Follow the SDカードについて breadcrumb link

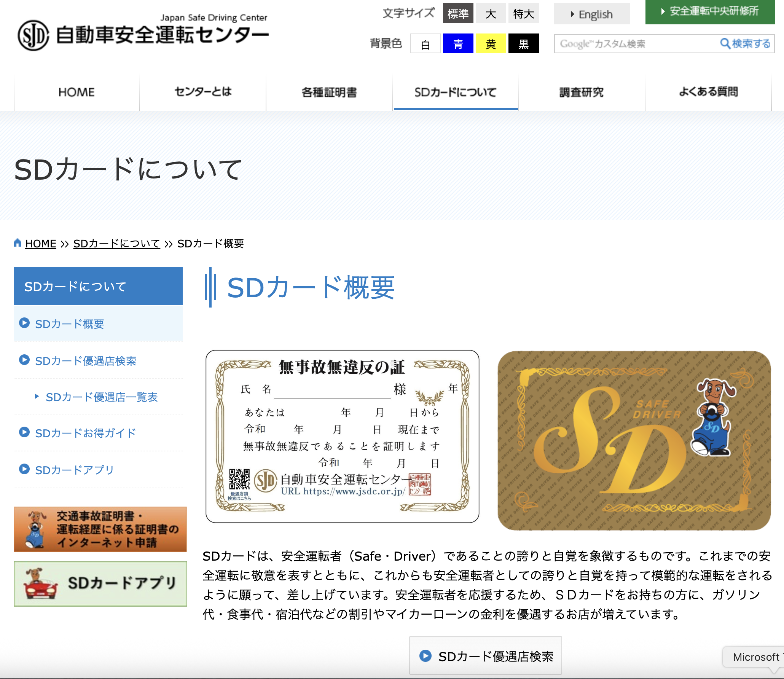click(x=116, y=244)
